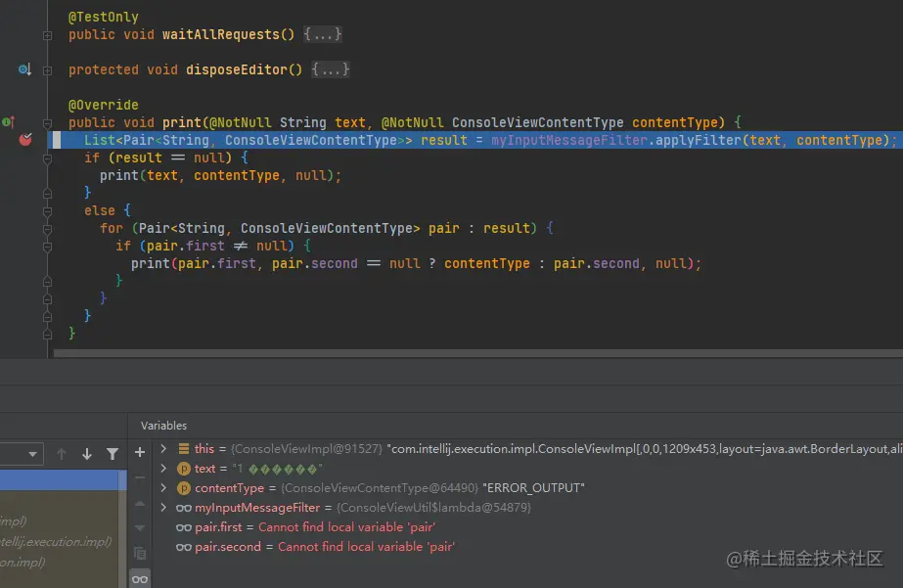Screen dimensions: 903x588
Task: Expand the 'this' variable node
Action: coord(163,449)
